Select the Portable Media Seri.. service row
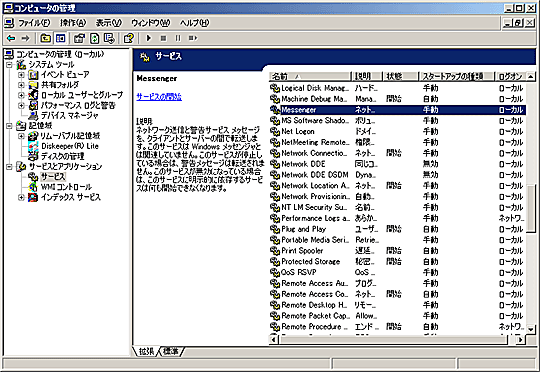 click(x=397, y=240)
